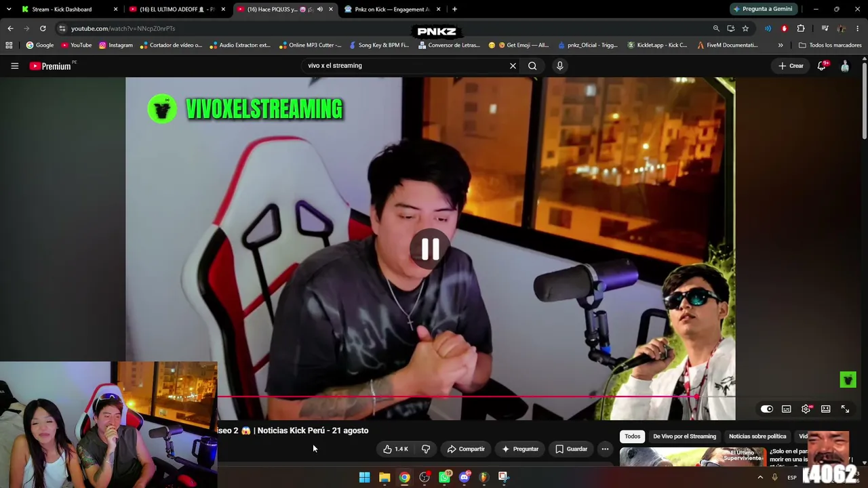Bookmark this page with the star
This screenshot has width=868, height=488.
click(x=745, y=28)
